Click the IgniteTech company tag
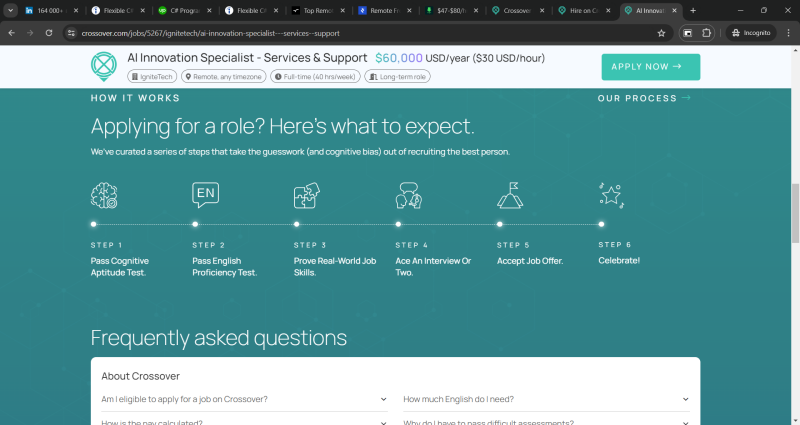The image size is (800, 425). tap(152, 77)
